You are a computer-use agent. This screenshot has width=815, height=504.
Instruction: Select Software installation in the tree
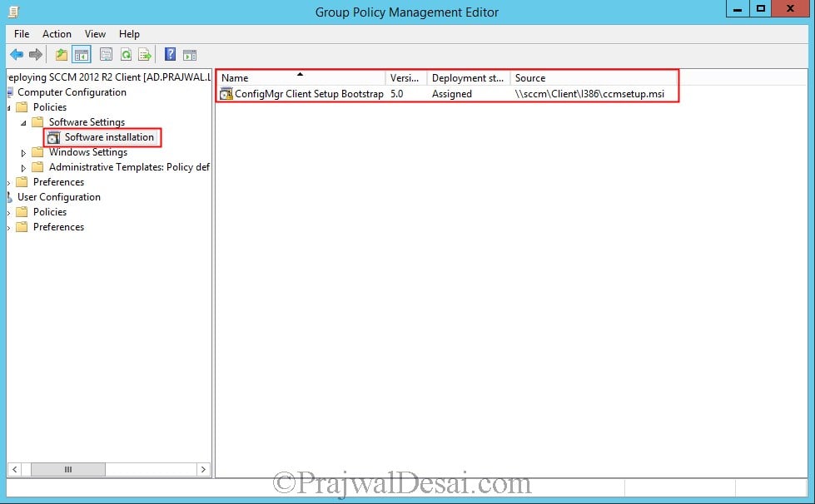pos(109,137)
